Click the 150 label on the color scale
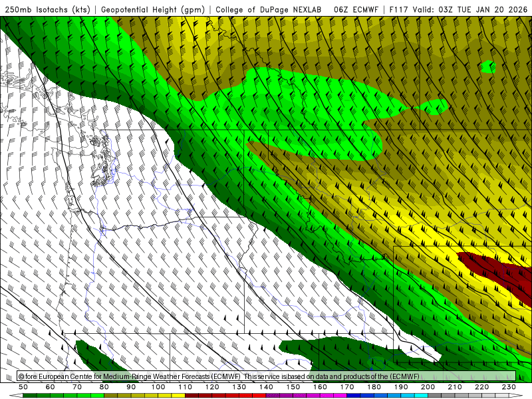This screenshot has width=532, height=399. point(293,387)
